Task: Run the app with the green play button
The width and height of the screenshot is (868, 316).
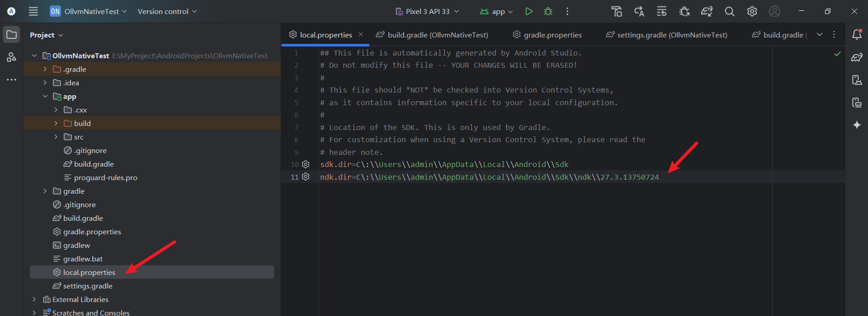Action: (x=528, y=11)
